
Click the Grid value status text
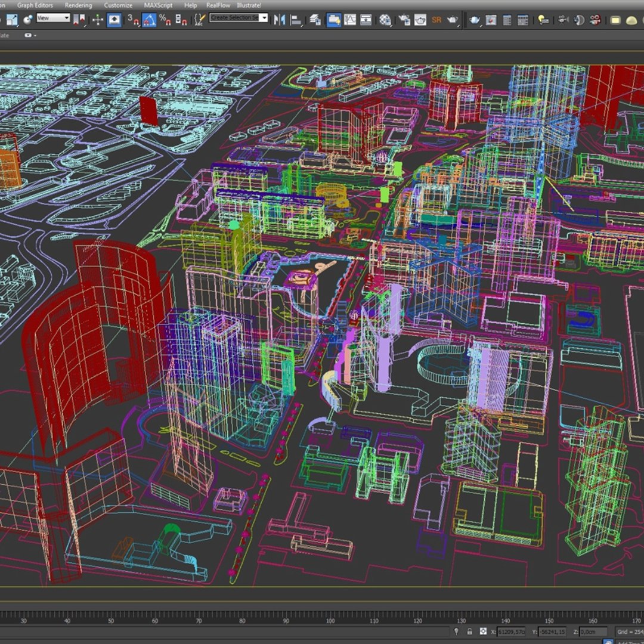point(630,631)
